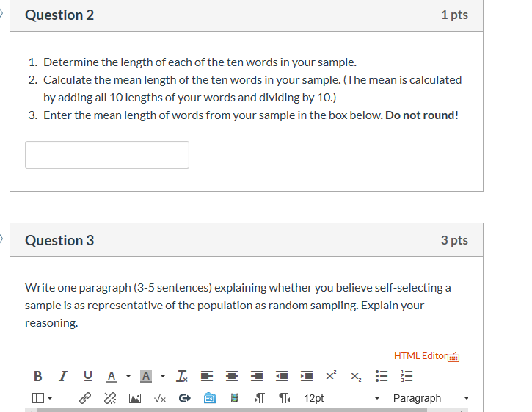Toggle italic formatting in the editor
Viewport: 532px width, 412px height.
point(63,376)
